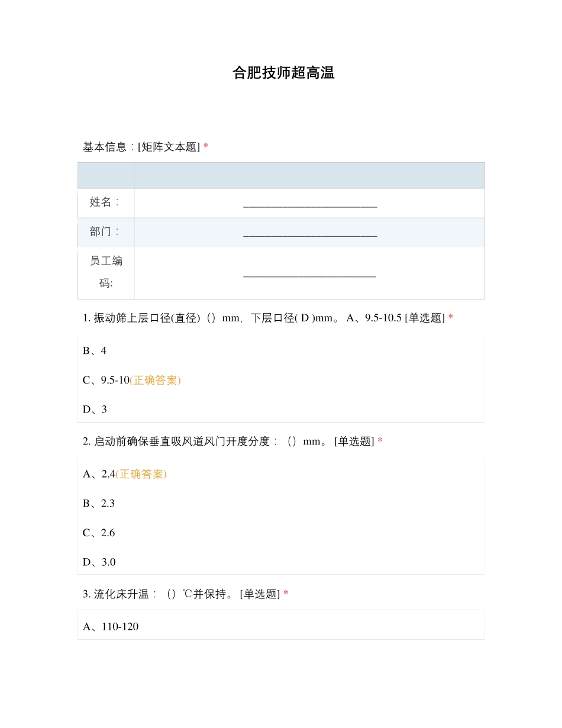Viewport: 562px width, 728px height.
Task: Click the 部门 answer blank line
Action: [310, 234]
